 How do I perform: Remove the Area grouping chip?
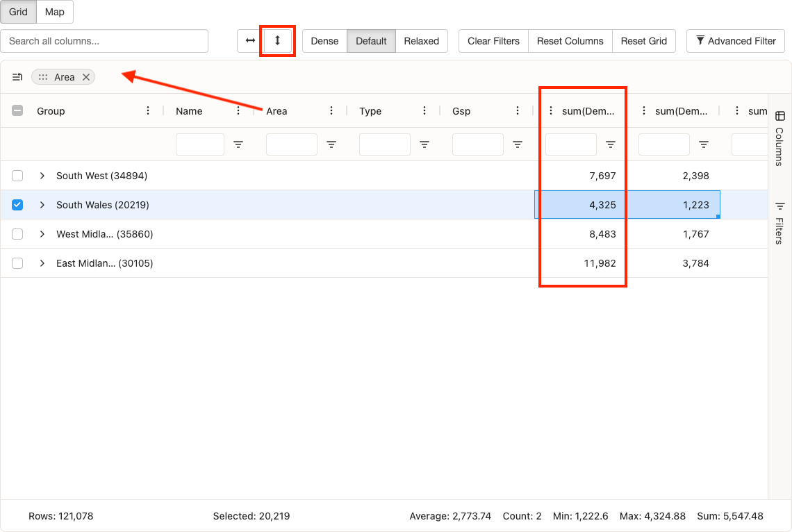pos(86,76)
